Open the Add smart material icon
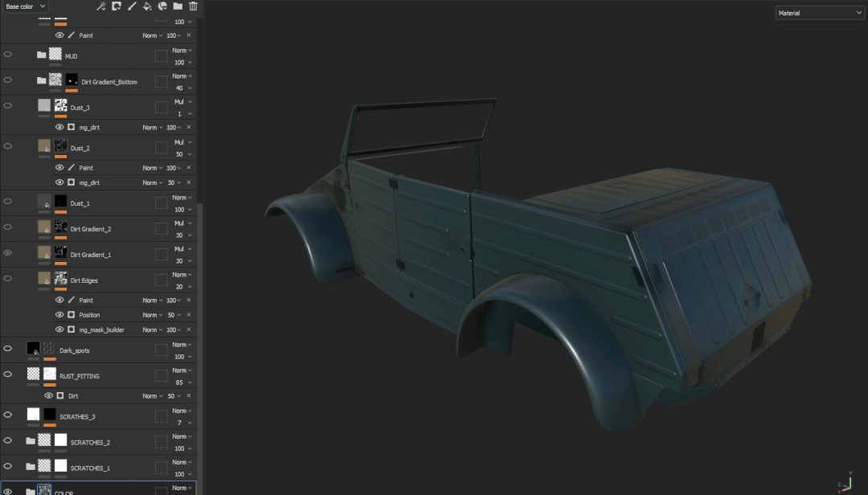 tap(162, 6)
